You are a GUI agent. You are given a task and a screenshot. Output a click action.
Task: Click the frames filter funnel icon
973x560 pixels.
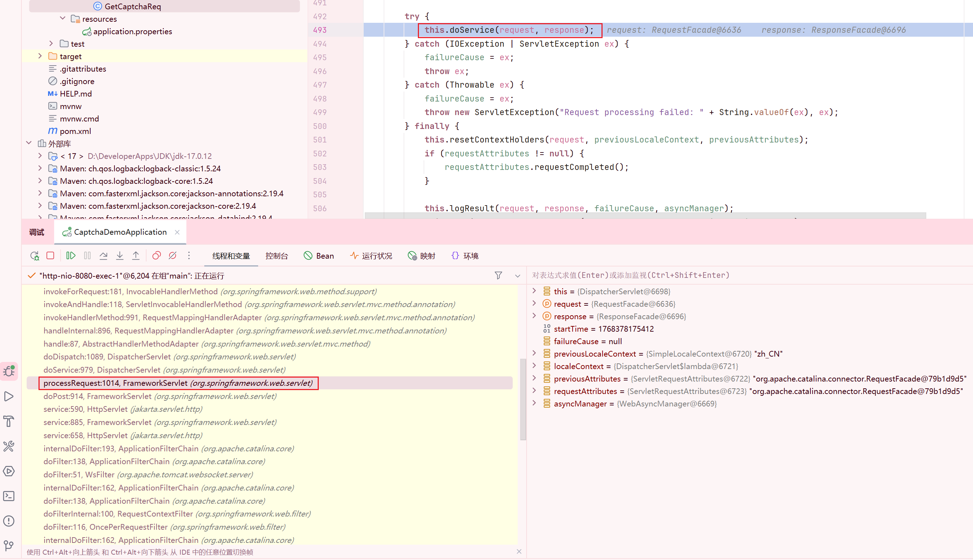[x=498, y=275]
